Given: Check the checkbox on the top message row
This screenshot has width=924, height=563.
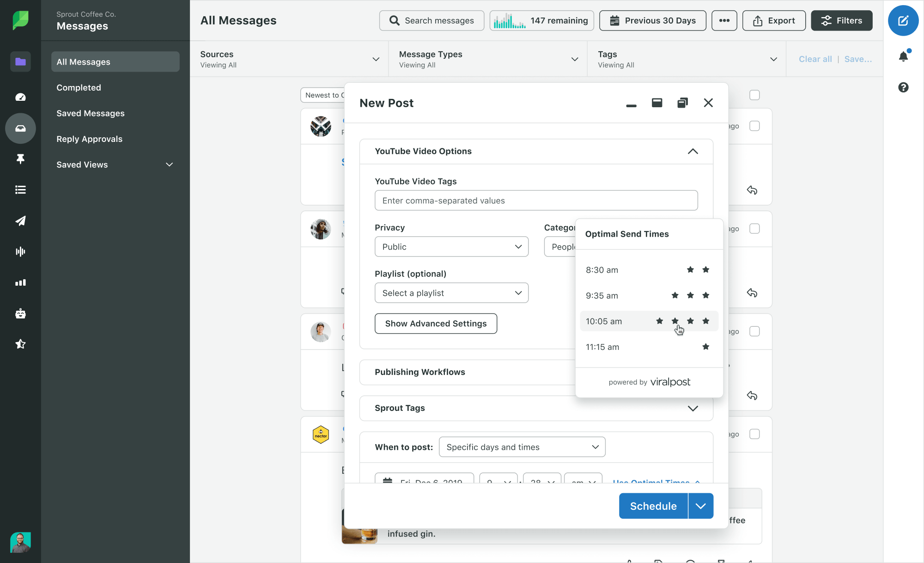Looking at the screenshot, I should [755, 126].
